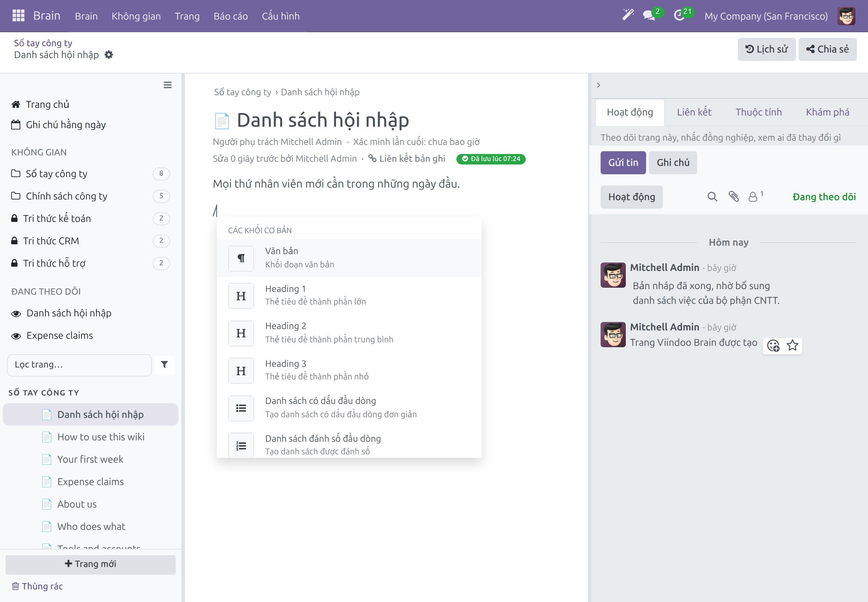Open the Cấu hình top menu
The height and width of the screenshot is (602, 868).
[281, 16]
